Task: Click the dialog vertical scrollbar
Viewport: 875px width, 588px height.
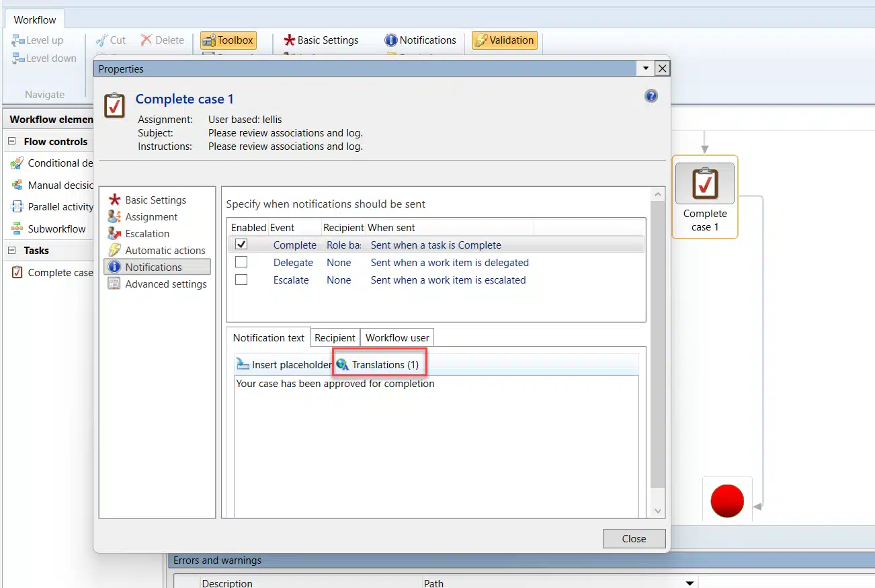Action: [657, 349]
